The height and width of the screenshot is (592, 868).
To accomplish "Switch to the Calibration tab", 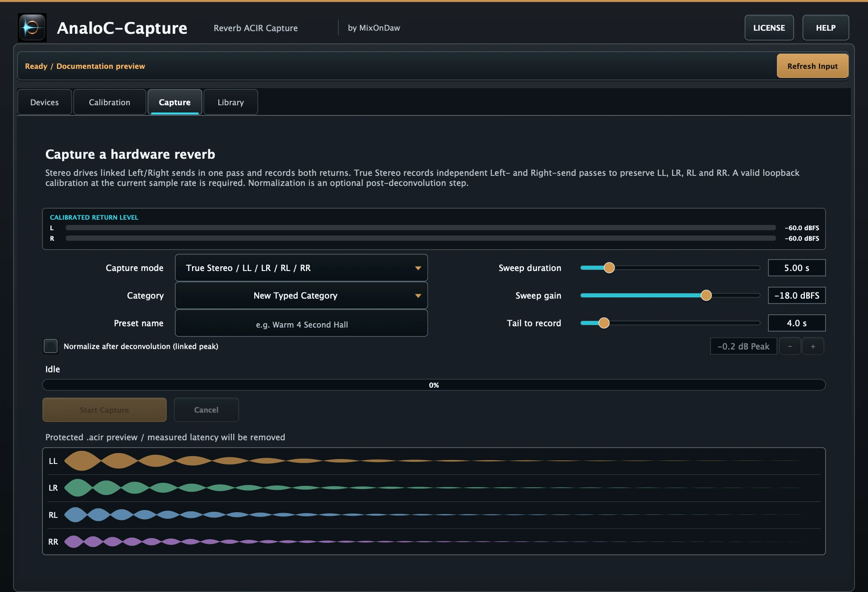I will tap(110, 102).
